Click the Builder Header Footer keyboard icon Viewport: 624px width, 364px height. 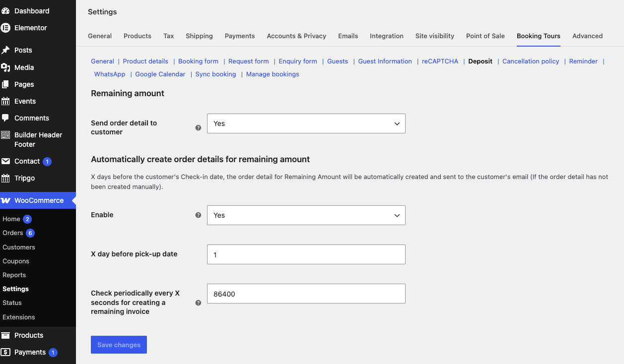6,135
